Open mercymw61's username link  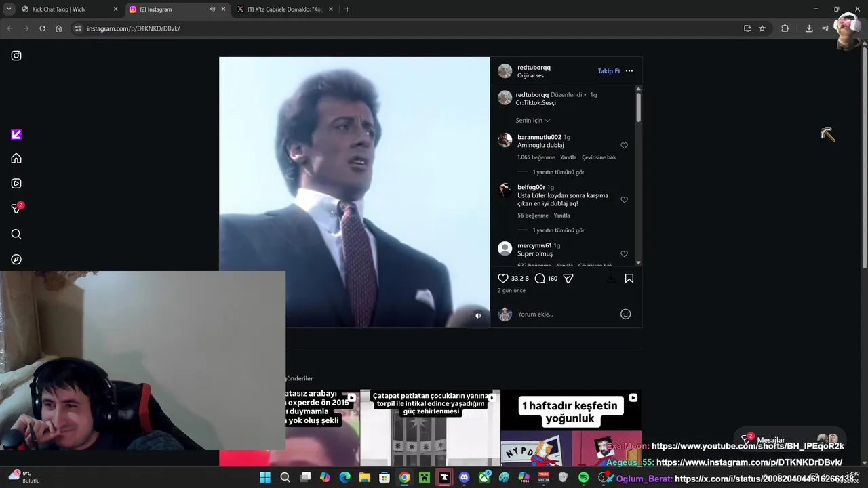(534, 245)
